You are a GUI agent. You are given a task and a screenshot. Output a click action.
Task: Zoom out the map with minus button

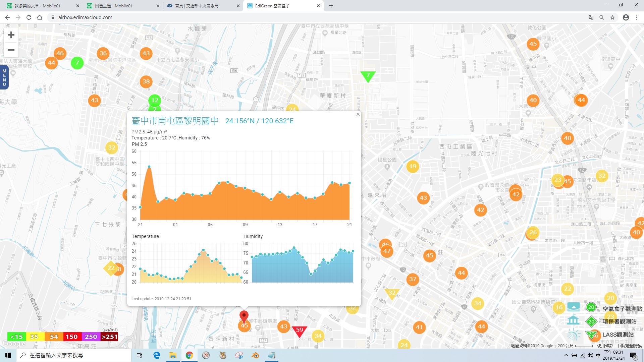(x=11, y=50)
